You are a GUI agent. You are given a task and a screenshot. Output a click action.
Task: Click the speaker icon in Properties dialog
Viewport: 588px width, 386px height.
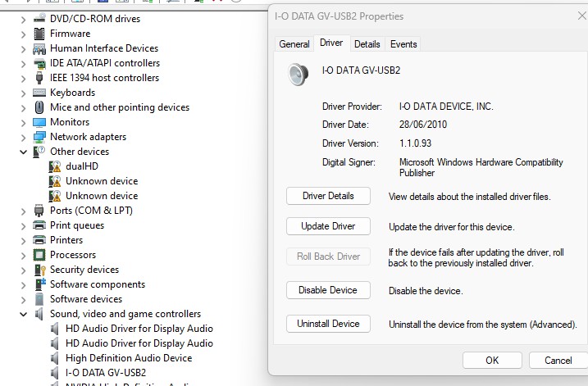coord(298,75)
